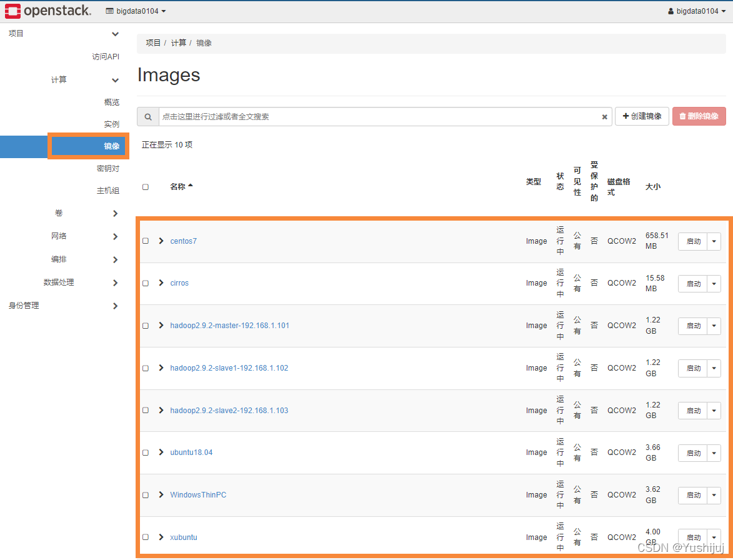Viewport: 733px width, 560px height.
Task: Open action dropdown arrow for hadoop2.9.2-slave2
Action: tap(714, 411)
